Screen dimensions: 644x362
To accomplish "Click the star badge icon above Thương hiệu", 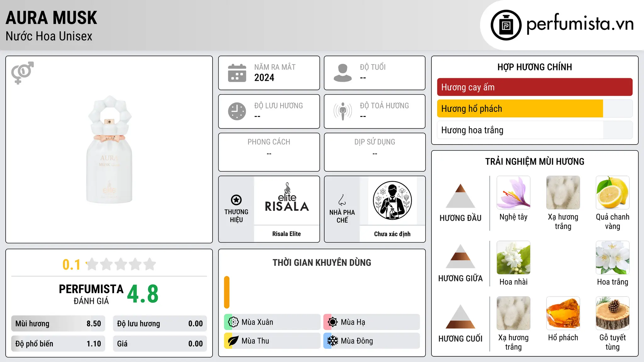I will 236,200.
